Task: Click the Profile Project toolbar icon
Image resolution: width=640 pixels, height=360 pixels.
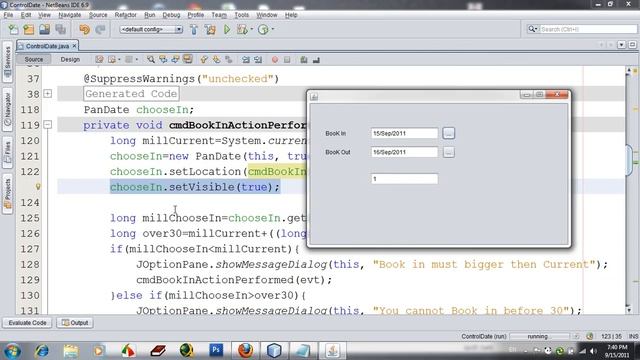Action: click(x=263, y=29)
